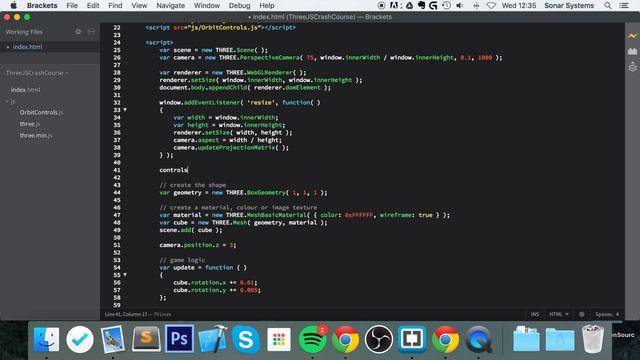
Task: Open Spotlight search in menu bar
Action: click(x=608, y=6)
